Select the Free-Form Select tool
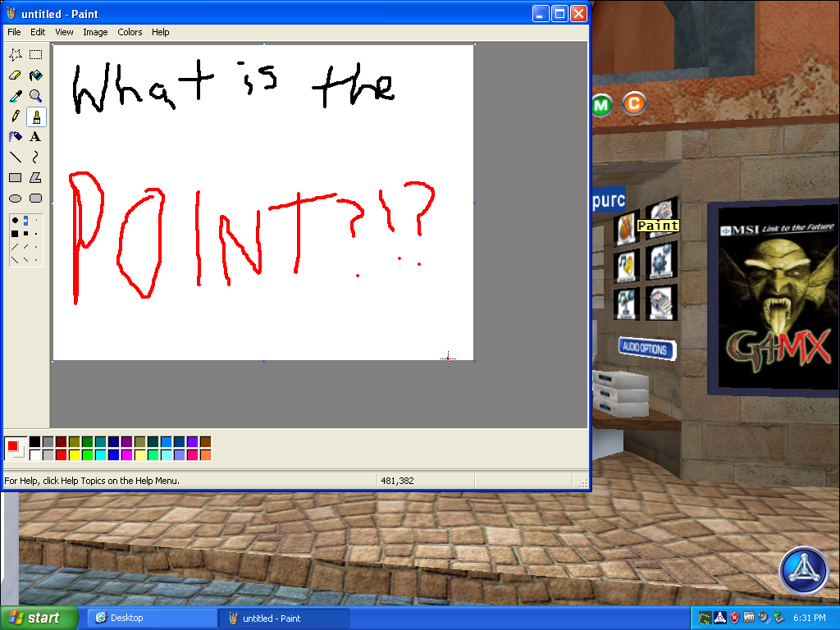 click(x=16, y=55)
